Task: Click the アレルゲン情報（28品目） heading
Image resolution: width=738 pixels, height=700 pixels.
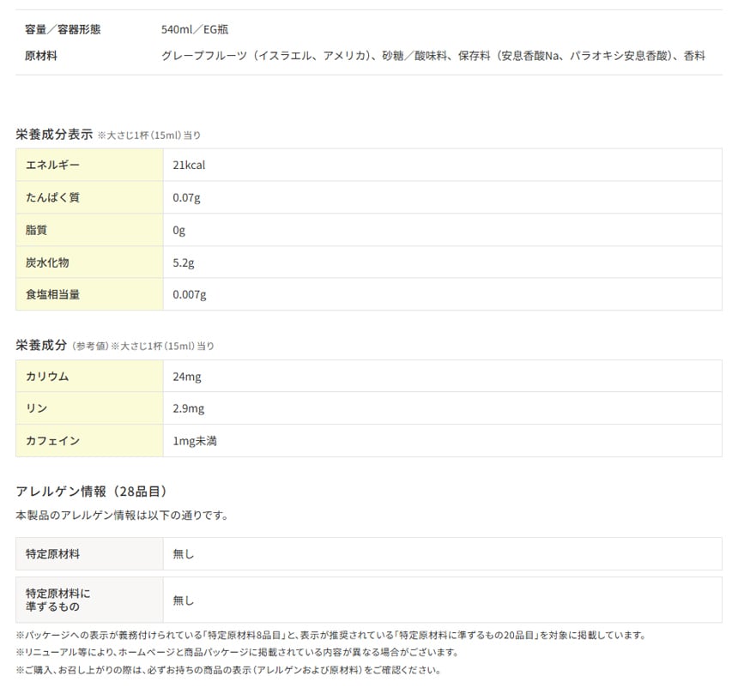Action: 91,491
